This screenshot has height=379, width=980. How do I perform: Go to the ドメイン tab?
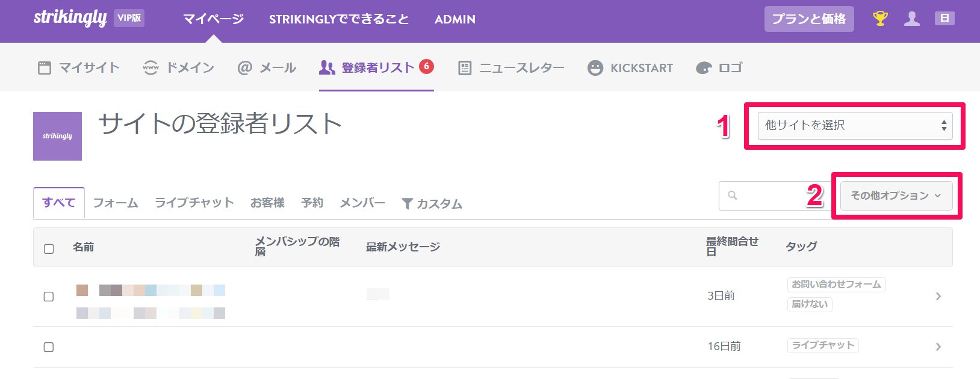pyautogui.click(x=178, y=68)
